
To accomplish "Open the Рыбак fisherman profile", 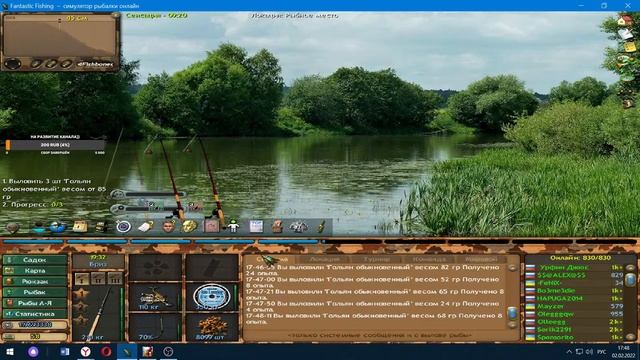I will (35, 292).
